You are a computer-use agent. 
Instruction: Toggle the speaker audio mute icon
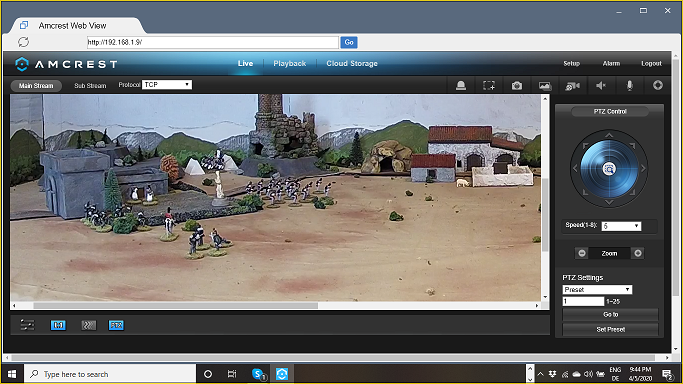click(601, 85)
